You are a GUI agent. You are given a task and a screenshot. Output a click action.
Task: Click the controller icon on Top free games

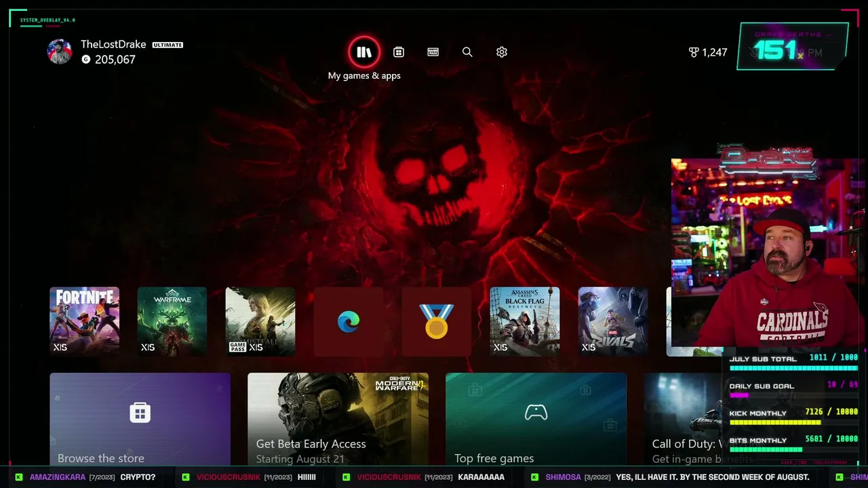tap(536, 412)
